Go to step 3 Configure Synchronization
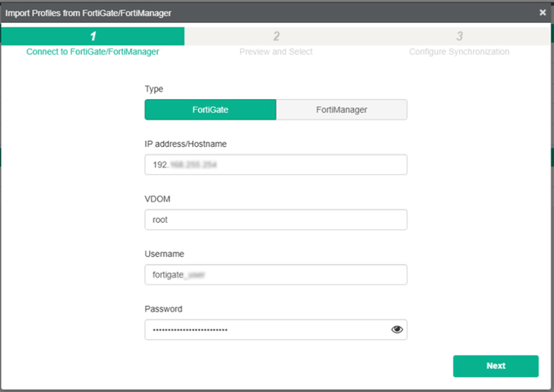 click(x=459, y=42)
